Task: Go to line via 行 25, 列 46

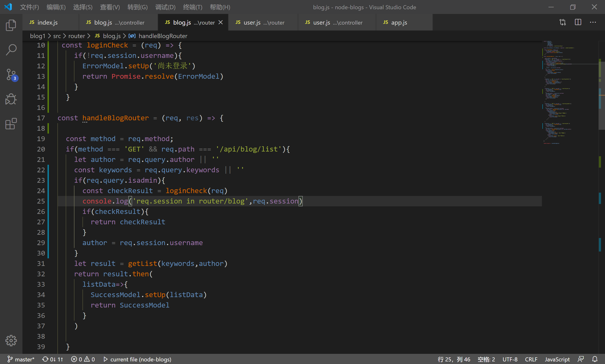Action: 454,359
